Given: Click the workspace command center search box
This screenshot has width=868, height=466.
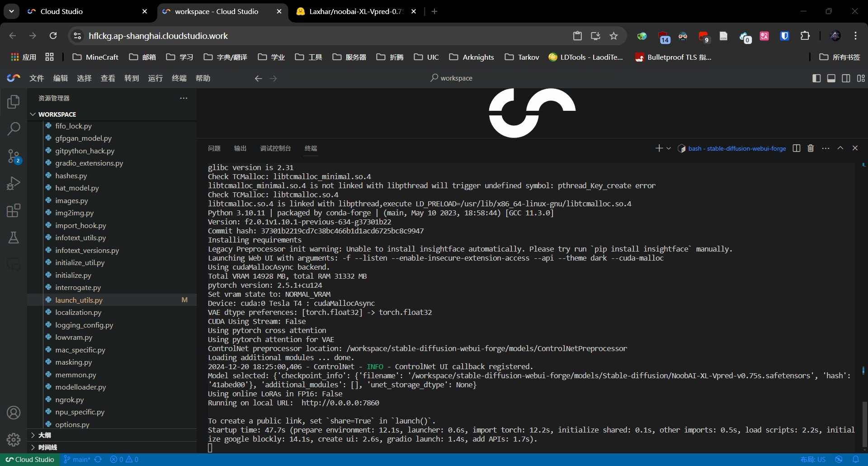Looking at the screenshot, I should [451, 78].
